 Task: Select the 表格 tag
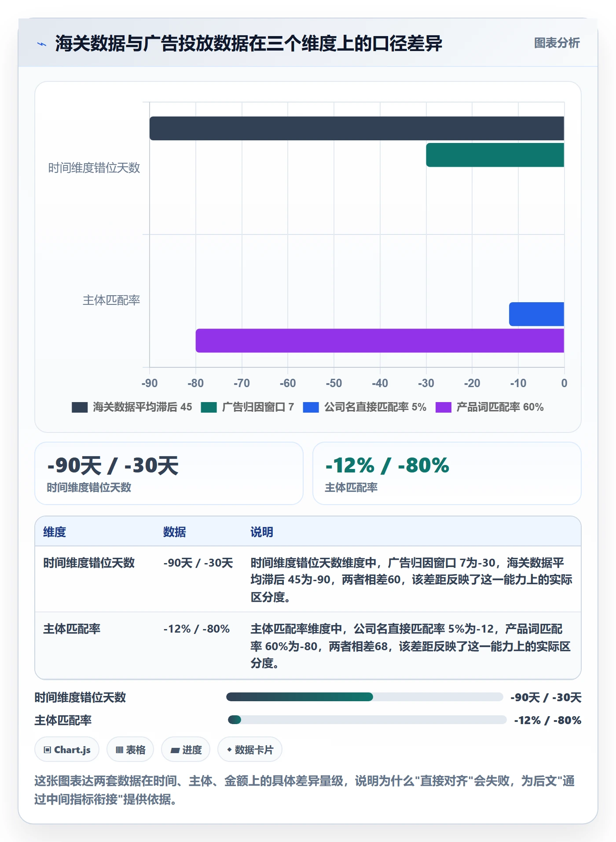pyautogui.click(x=130, y=750)
